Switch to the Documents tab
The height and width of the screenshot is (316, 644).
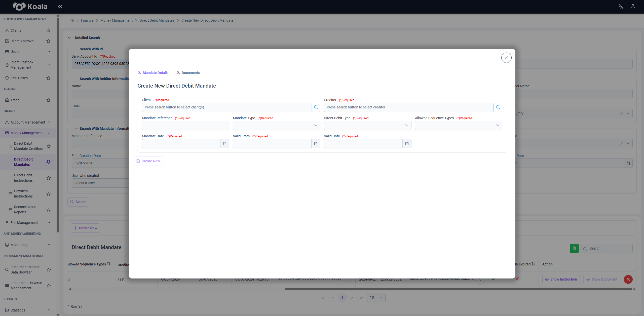(x=188, y=73)
